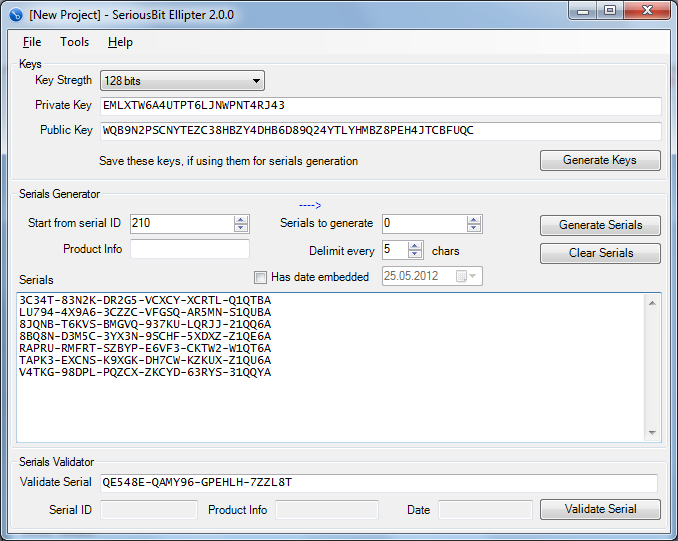Open the date picker calendar dropdown

tap(467, 276)
